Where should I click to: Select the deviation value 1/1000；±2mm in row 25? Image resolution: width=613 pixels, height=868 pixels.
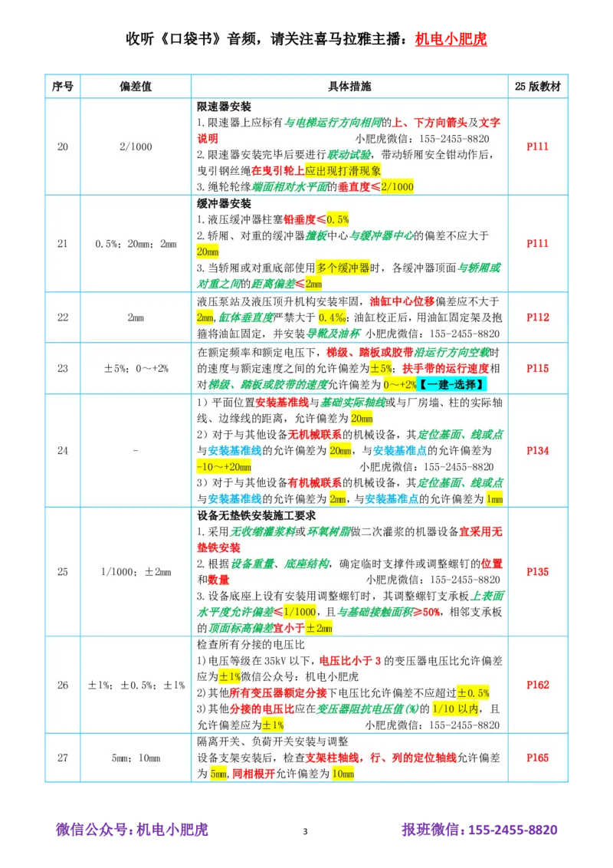coord(134,571)
